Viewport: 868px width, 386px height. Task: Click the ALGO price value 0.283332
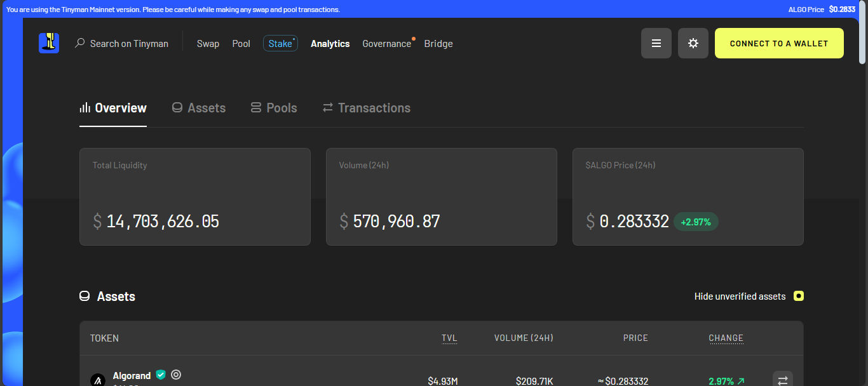point(627,222)
